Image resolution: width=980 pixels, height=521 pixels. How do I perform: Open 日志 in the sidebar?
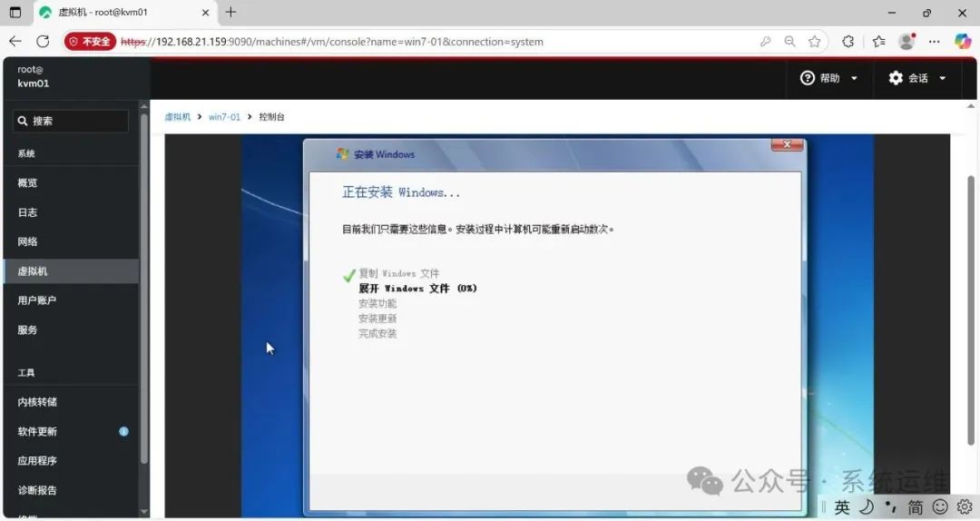71,212
